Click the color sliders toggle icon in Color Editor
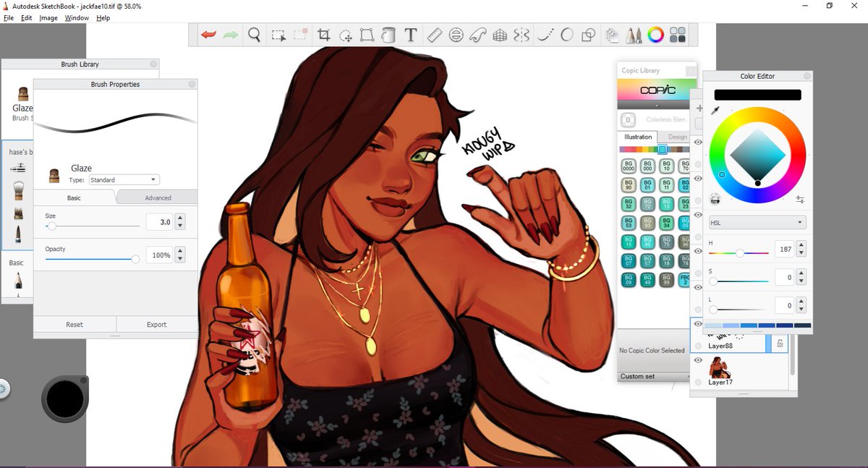 [800, 199]
